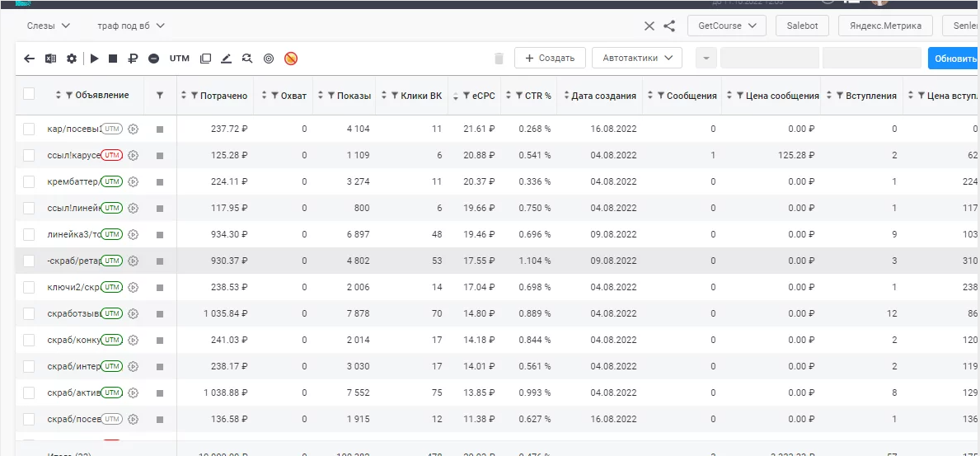Click red UTM badge on ссыл!карусе row
This screenshot has width=980, height=456.
coord(111,155)
